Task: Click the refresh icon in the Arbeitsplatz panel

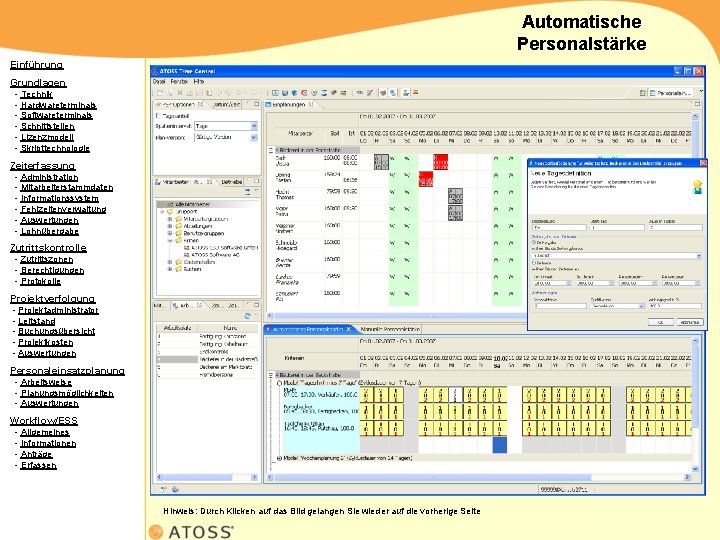Action: [248, 316]
